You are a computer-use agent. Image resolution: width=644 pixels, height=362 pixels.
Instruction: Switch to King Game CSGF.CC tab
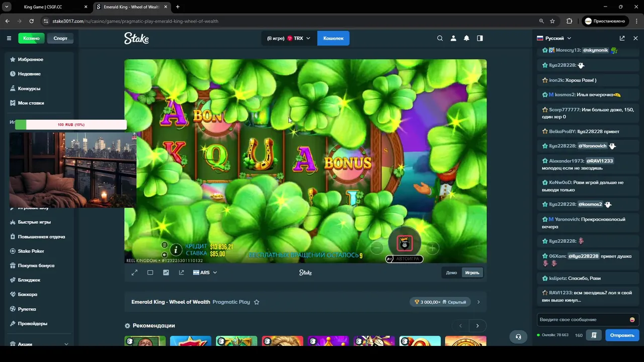43,7
